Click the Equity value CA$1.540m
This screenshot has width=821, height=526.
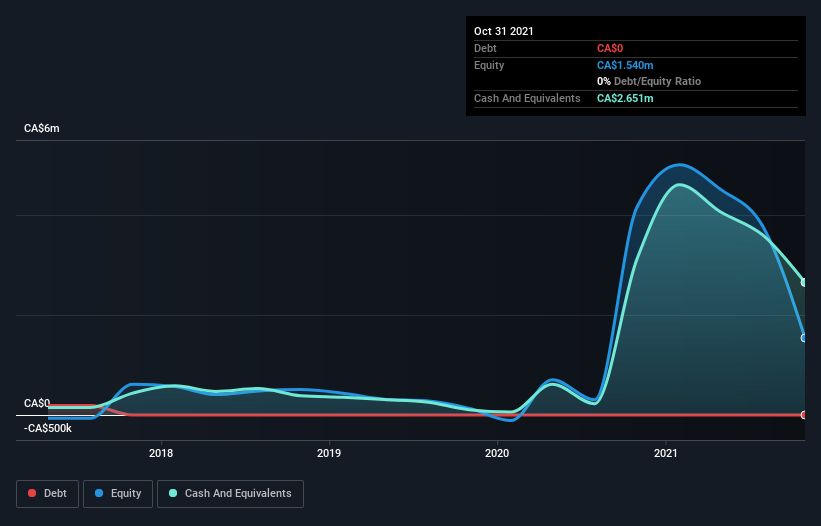coord(625,65)
